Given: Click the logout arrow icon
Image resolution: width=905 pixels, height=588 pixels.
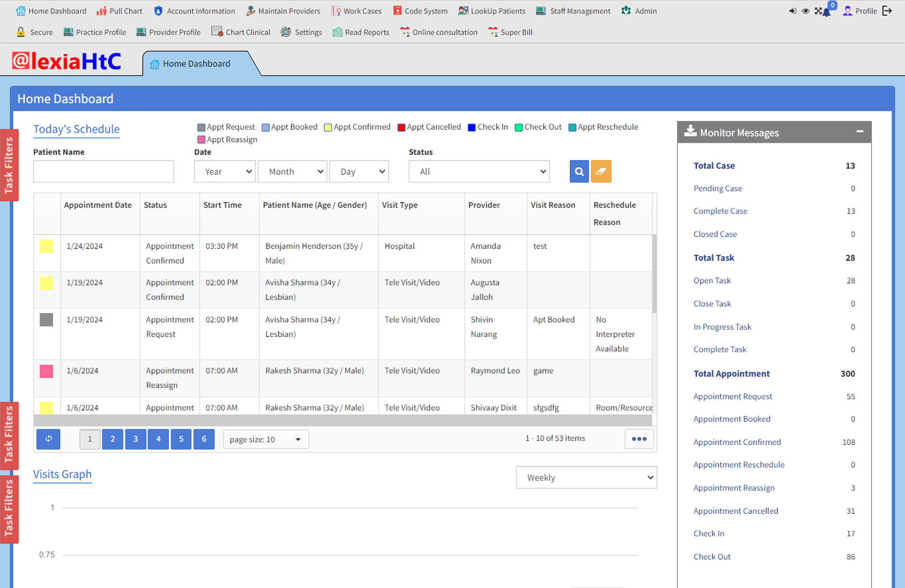Looking at the screenshot, I should click(x=887, y=11).
